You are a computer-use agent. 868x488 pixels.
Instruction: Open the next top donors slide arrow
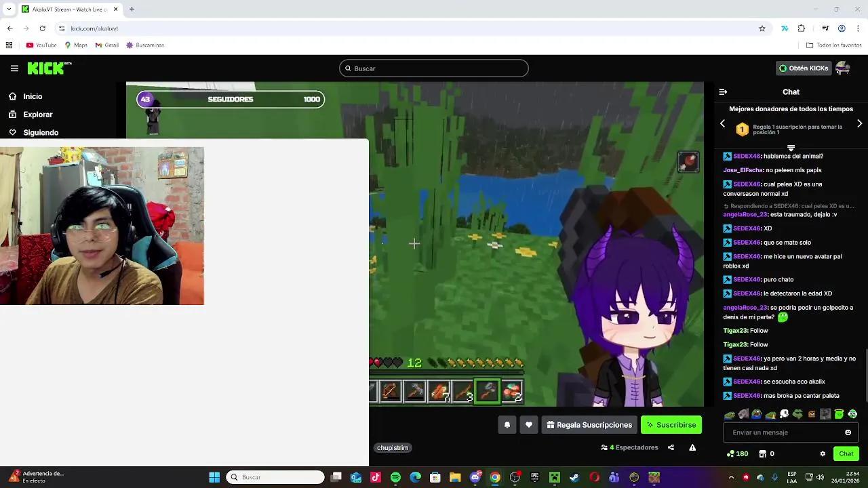pyautogui.click(x=860, y=123)
